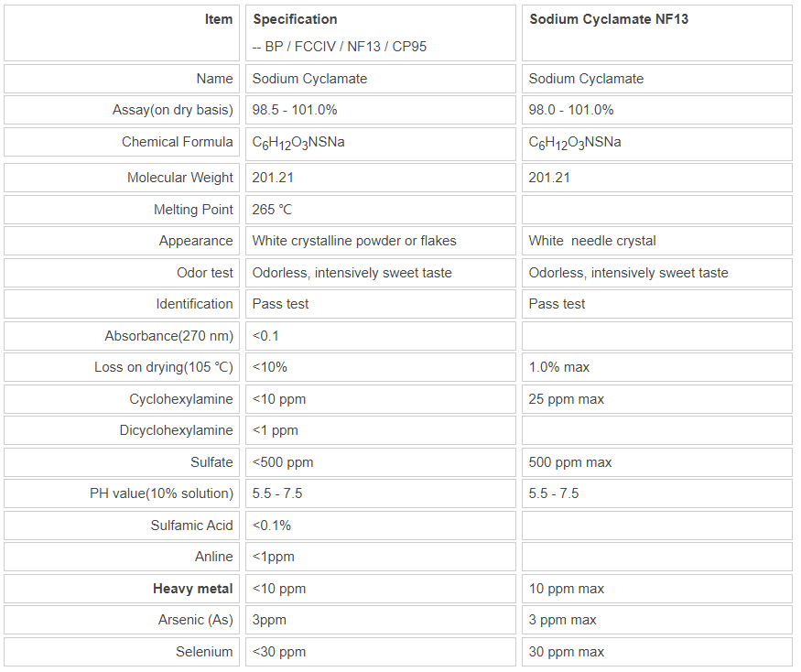
Task: Click the "1.0% max" loss on drying value
Action: click(557, 367)
